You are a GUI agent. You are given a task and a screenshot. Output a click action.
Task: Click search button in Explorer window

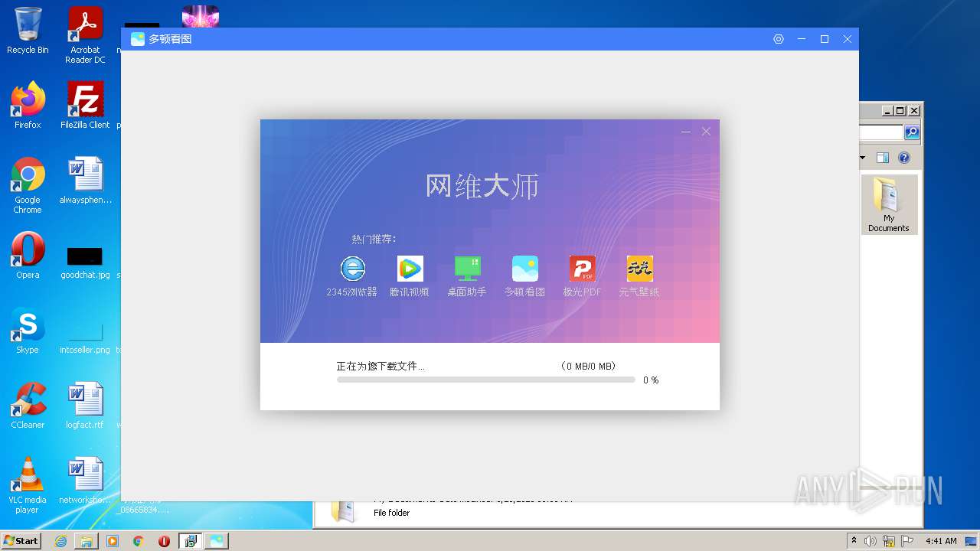pyautogui.click(x=912, y=132)
